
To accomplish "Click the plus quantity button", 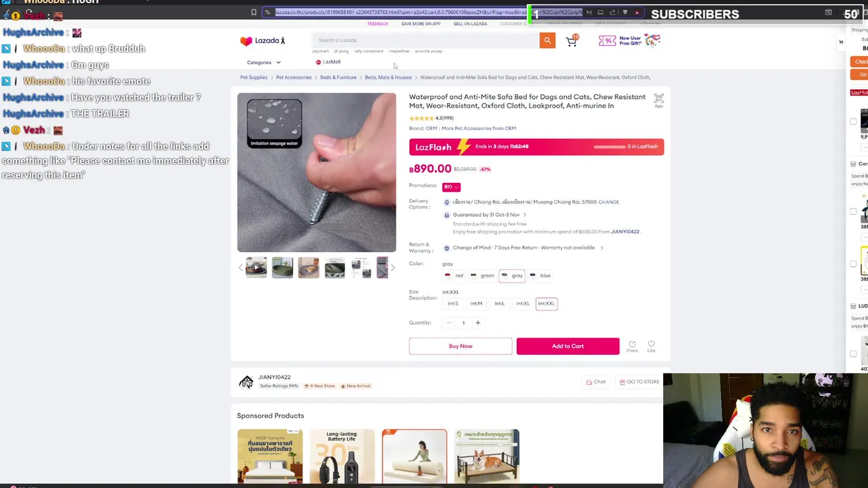I will (477, 323).
